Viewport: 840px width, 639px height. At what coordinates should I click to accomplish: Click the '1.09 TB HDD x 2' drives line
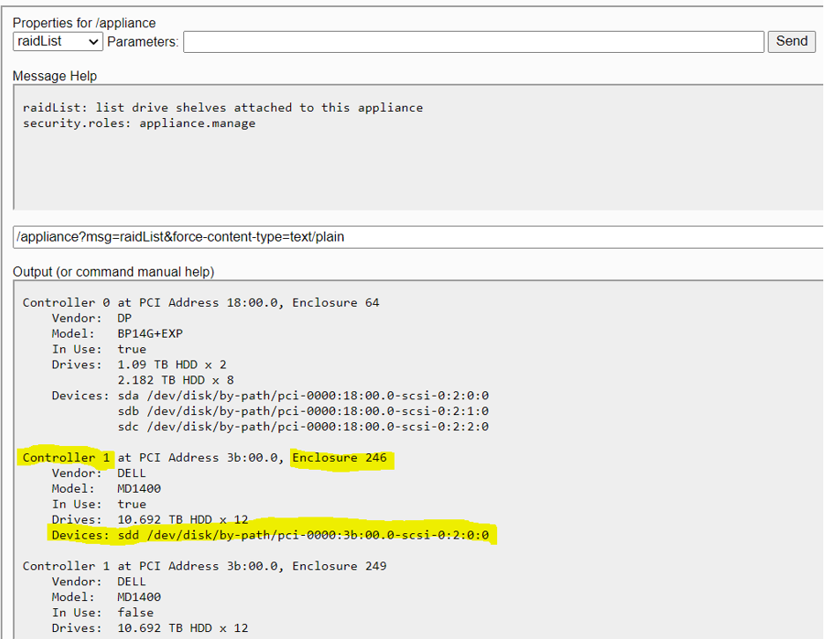click(x=139, y=365)
